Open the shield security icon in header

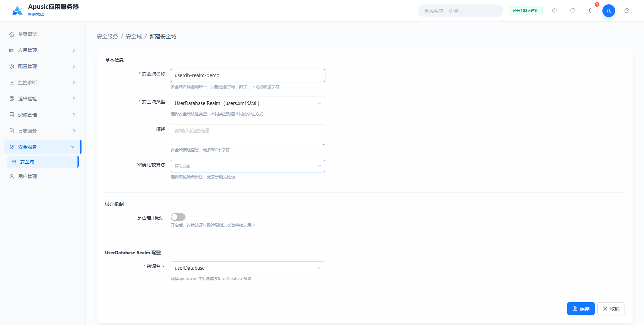(554, 11)
